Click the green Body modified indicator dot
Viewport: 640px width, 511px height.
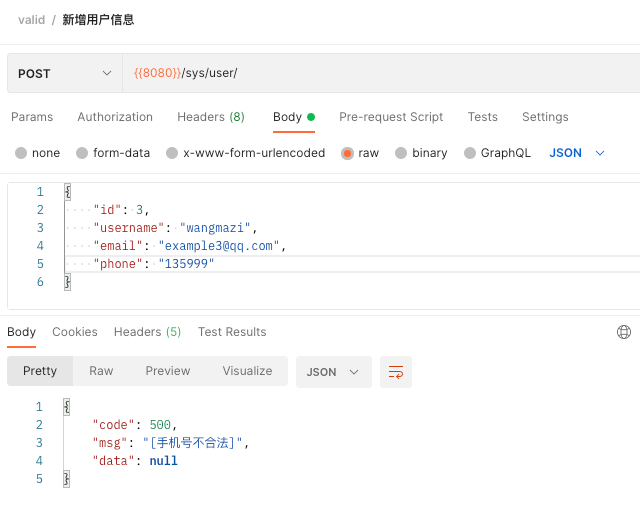coord(311,117)
